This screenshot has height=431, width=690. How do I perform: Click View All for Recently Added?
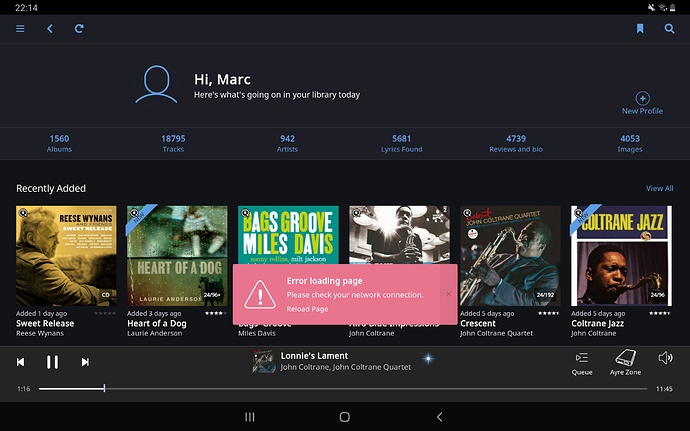[x=659, y=188]
